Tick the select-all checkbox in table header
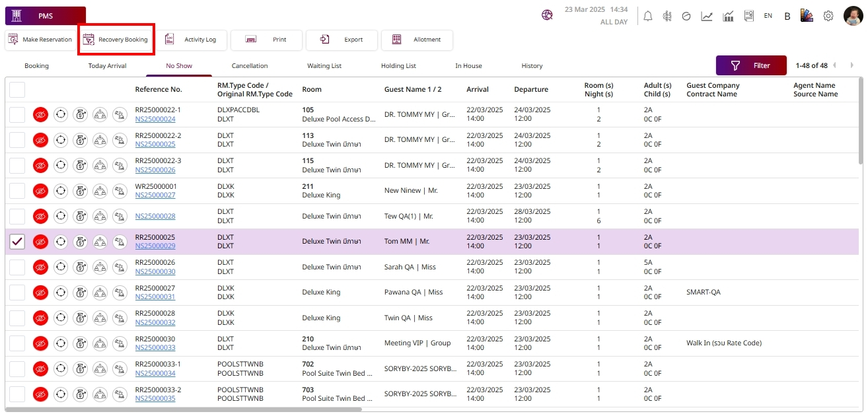The height and width of the screenshot is (418, 868). pyautogui.click(x=17, y=90)
